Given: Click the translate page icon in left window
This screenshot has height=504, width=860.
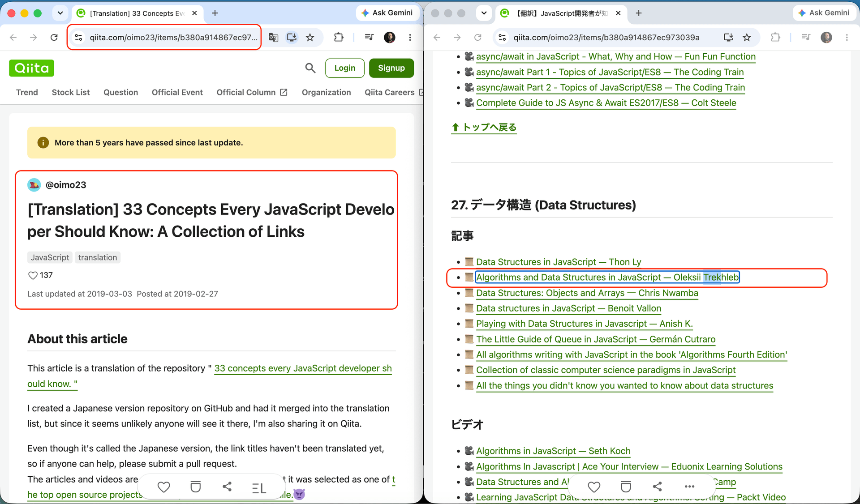Looking at the screenshot, I should (273, 38).
